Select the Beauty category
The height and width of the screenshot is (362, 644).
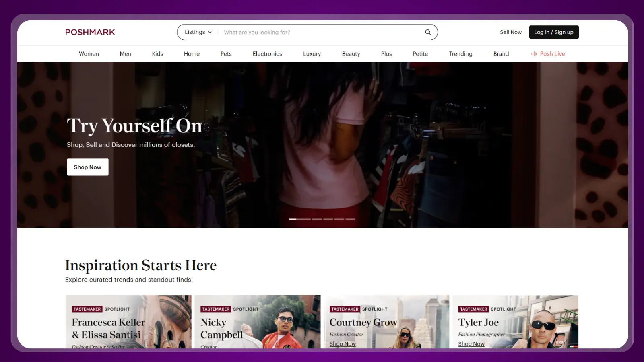coord(351,54)
